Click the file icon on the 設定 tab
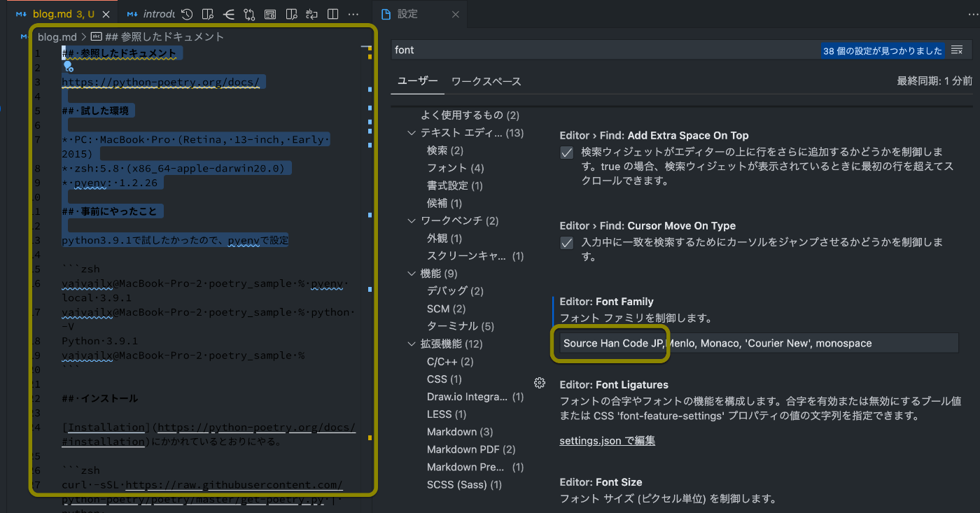980x513 pixels. click(x=386, y=14)
